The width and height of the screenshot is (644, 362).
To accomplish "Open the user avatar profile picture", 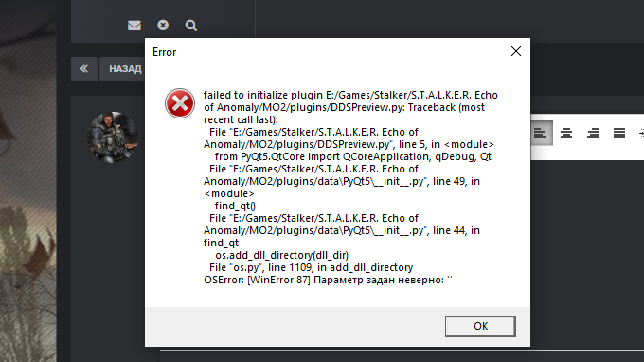I will tap(113, 136).
